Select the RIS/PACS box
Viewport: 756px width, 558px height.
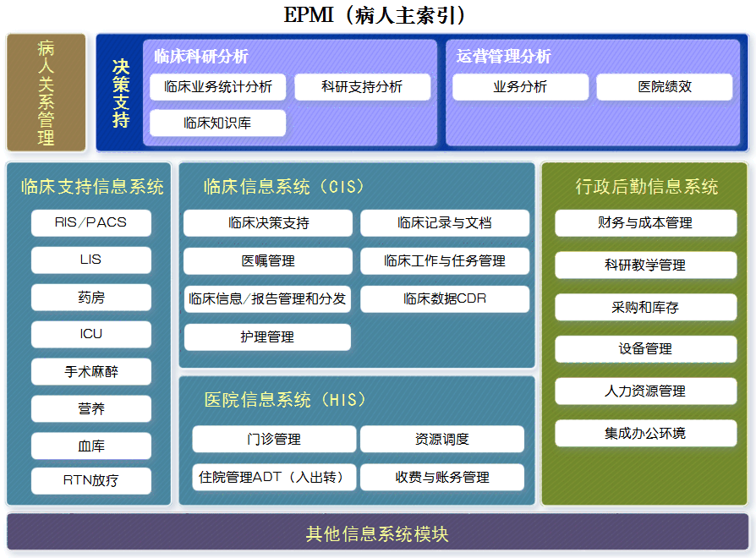[91, 222]
